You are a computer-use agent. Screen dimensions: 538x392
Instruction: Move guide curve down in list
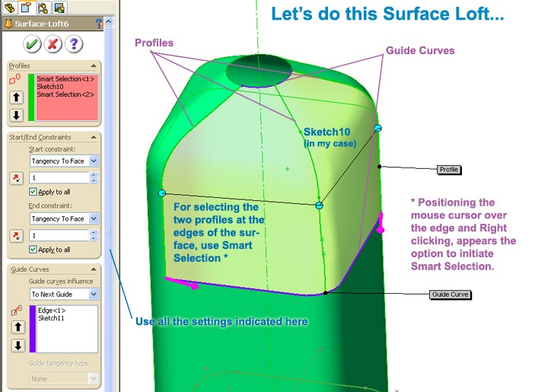pos(18,346)
